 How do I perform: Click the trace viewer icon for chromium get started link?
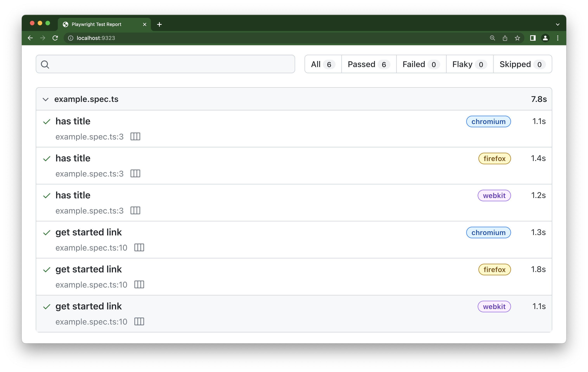139,247
